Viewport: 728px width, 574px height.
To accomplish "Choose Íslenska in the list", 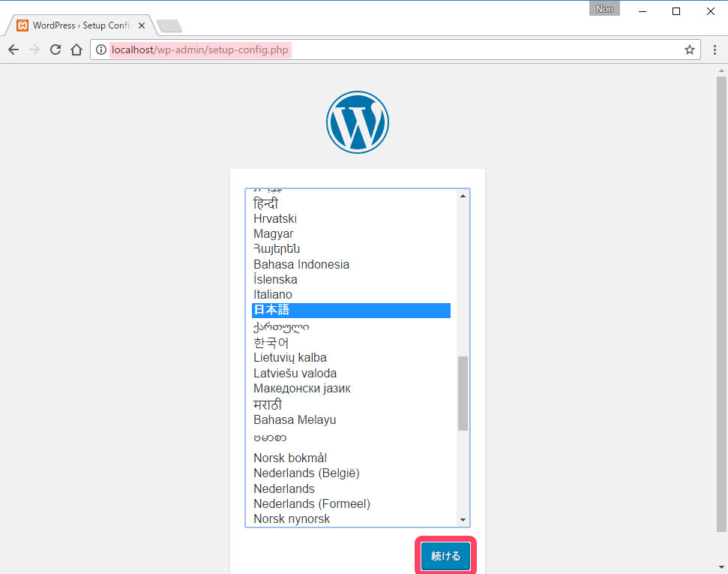I will (x=351, y=280).
